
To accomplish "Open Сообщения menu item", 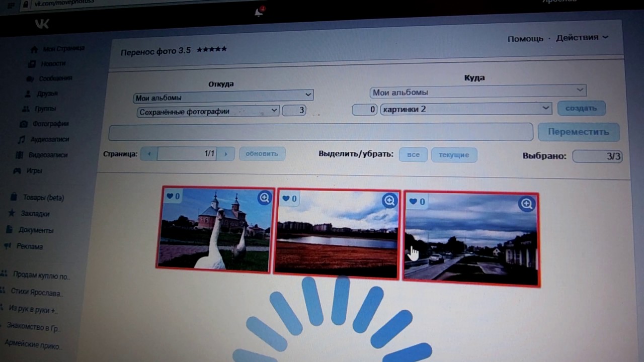I will (x=56, y=78).
